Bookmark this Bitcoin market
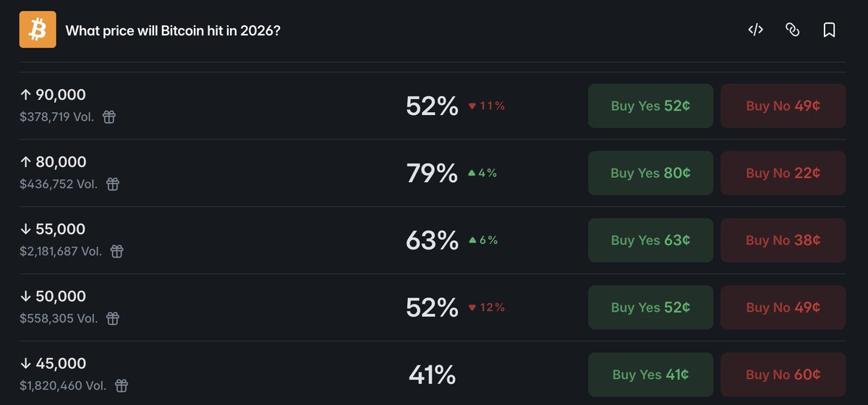This screenshot has width=868, height=405. pos(829,30)
